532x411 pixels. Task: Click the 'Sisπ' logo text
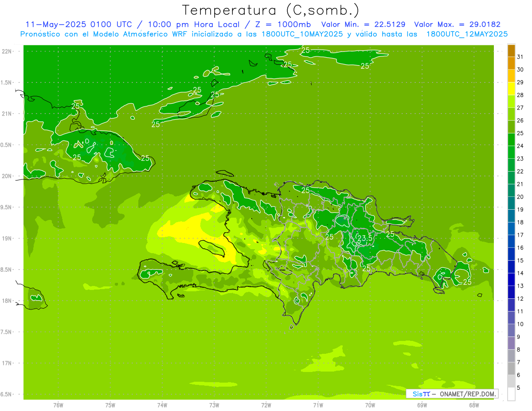(421, 394)
